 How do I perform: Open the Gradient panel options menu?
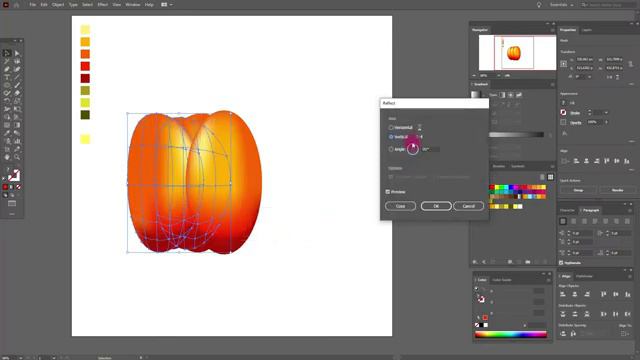(x=553, y=84)
